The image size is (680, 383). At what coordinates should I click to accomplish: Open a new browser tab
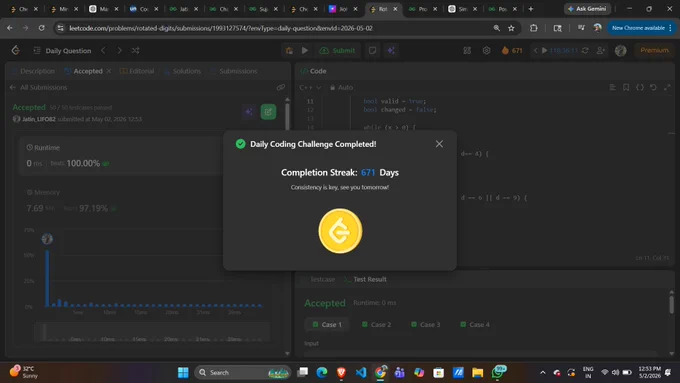point(530,9)
